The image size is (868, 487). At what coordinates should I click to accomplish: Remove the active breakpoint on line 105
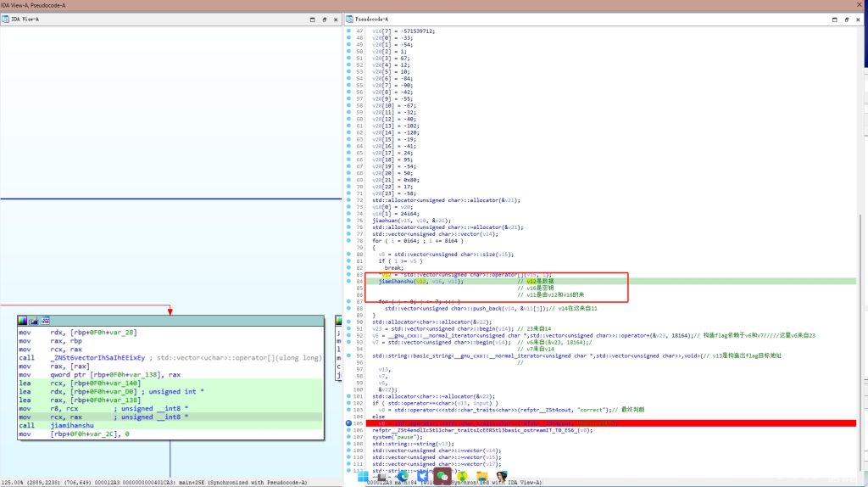348,423
